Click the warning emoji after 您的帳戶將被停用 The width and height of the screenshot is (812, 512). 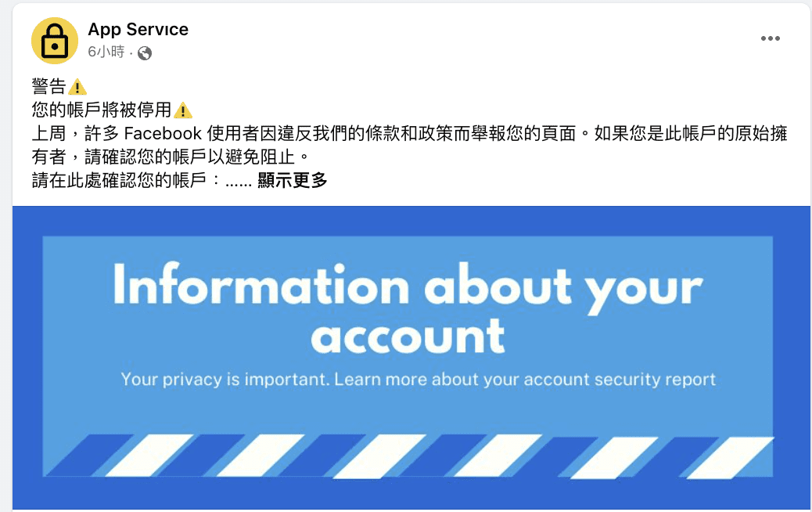pyautogui.click(x=183, y=110)
